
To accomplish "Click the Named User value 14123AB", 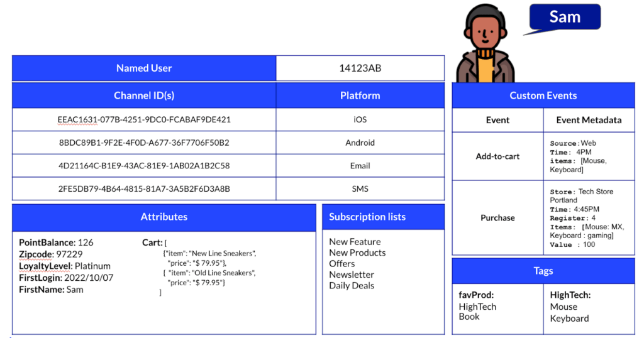I will coord(360,68).
